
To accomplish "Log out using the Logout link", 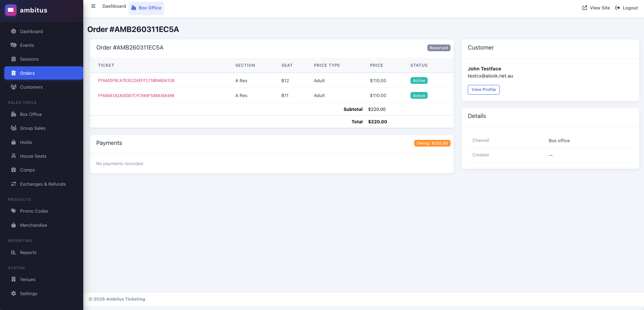I will point(626,8).
